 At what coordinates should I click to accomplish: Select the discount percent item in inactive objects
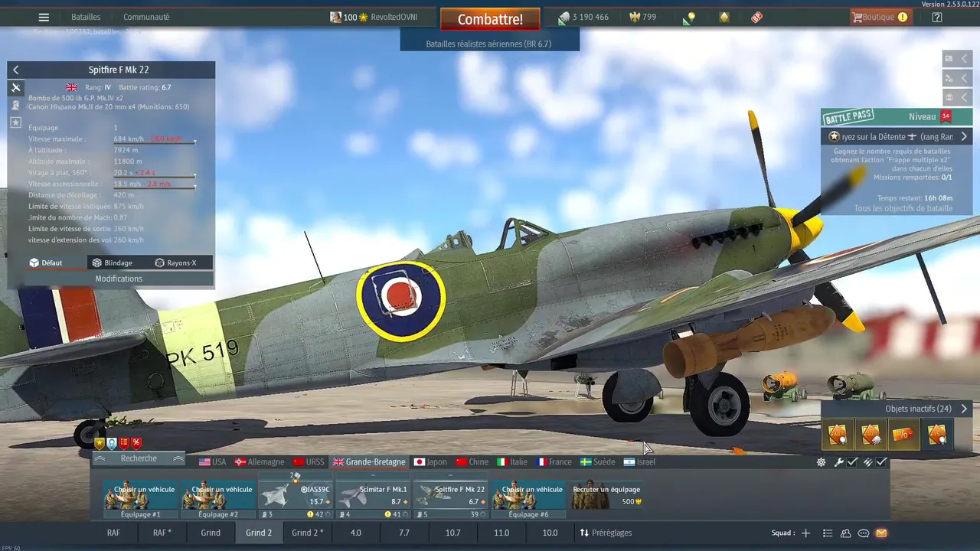(904, 435)
